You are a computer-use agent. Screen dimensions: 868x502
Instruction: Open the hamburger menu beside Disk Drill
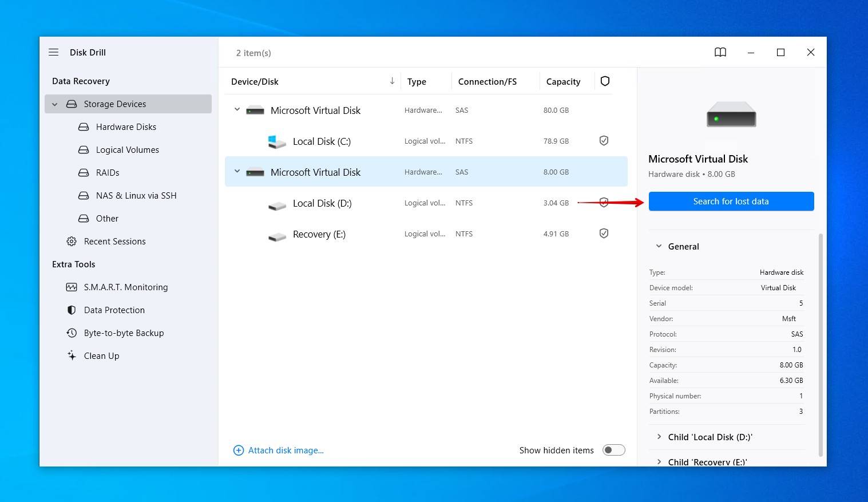click(54, 52)
